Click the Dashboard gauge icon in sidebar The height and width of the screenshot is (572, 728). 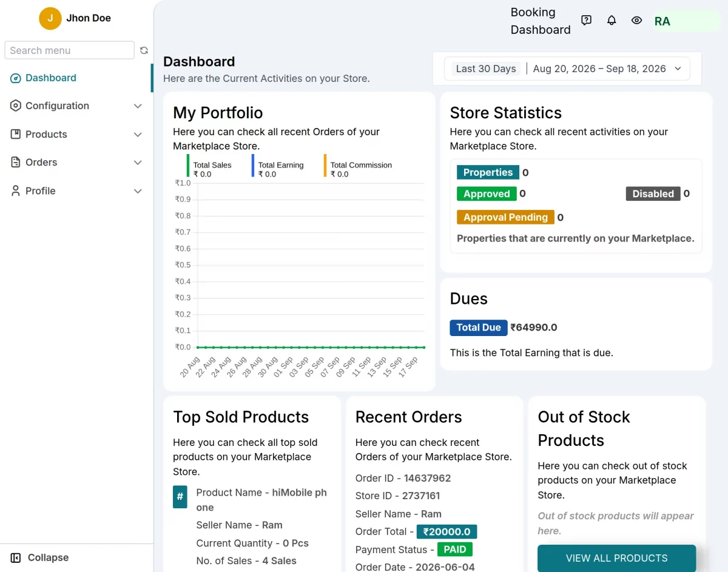click(16, 78)
